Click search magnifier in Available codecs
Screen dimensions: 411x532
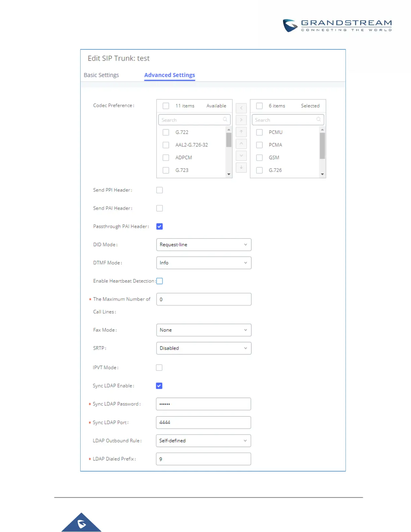click(225, 120)
